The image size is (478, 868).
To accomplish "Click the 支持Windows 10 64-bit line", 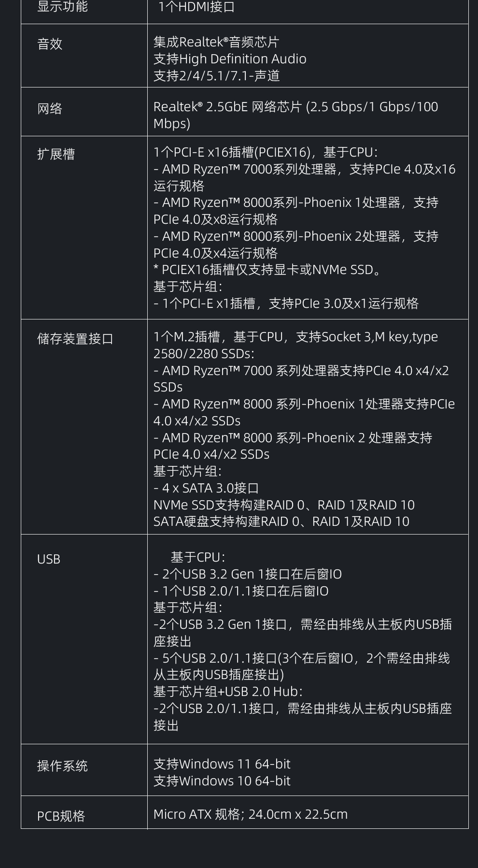I will (222, 781).
